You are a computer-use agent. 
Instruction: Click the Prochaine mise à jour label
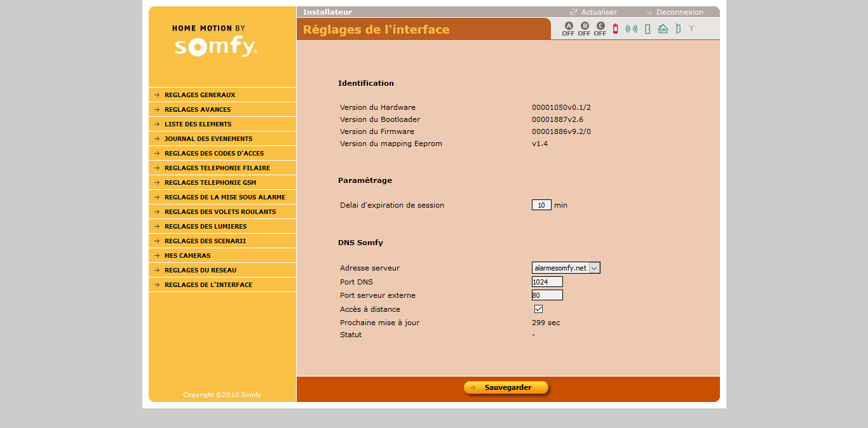pyautogui.click(x=379, y=323)
